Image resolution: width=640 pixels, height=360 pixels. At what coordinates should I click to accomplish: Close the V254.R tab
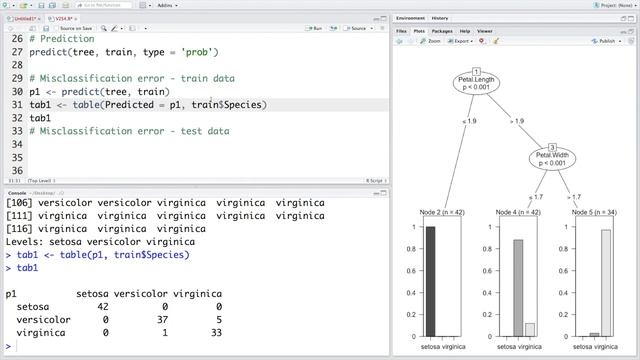point(76,19)
